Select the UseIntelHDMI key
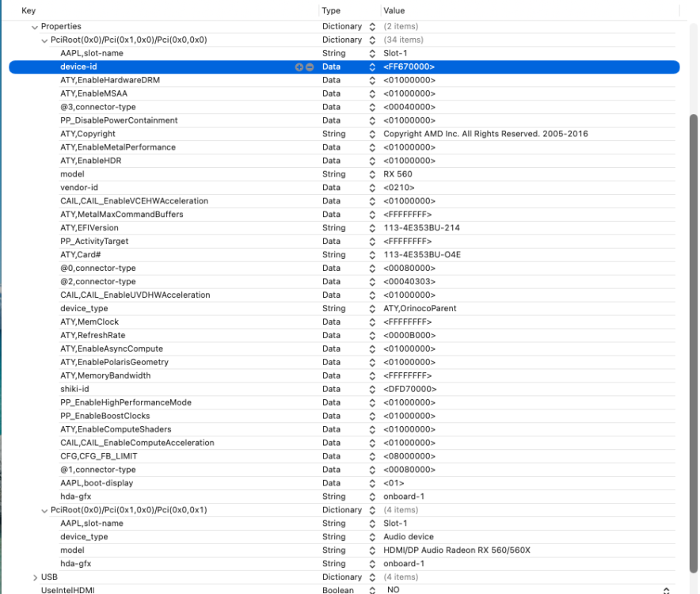This screenshot has width=700, height=594. (68, 590)
